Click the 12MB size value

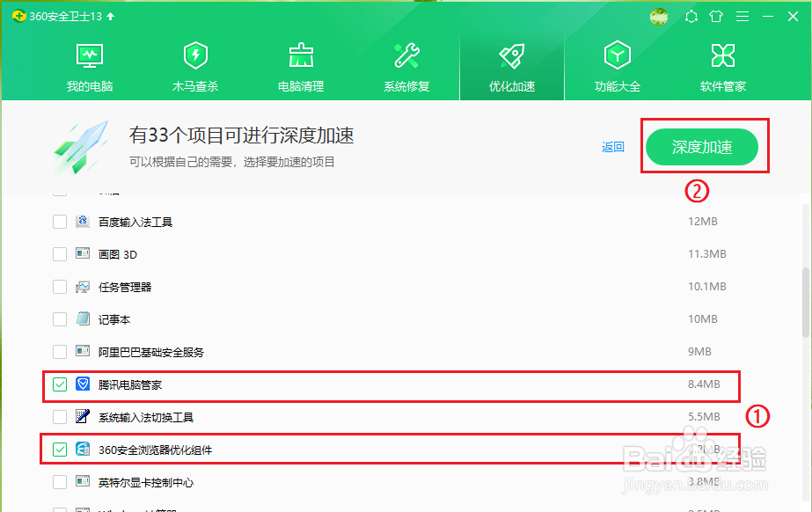point(703,222)
